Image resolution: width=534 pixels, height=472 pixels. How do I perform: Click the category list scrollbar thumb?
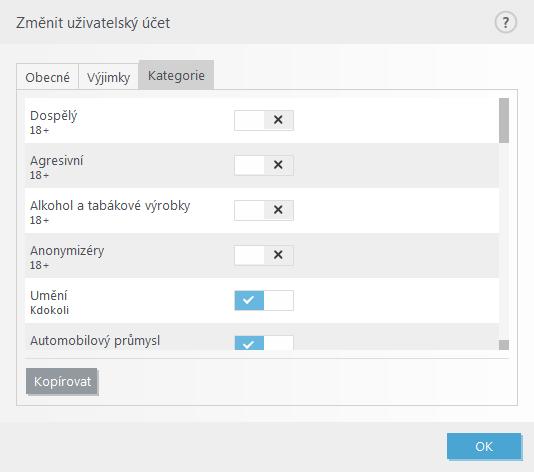[504, 120]
